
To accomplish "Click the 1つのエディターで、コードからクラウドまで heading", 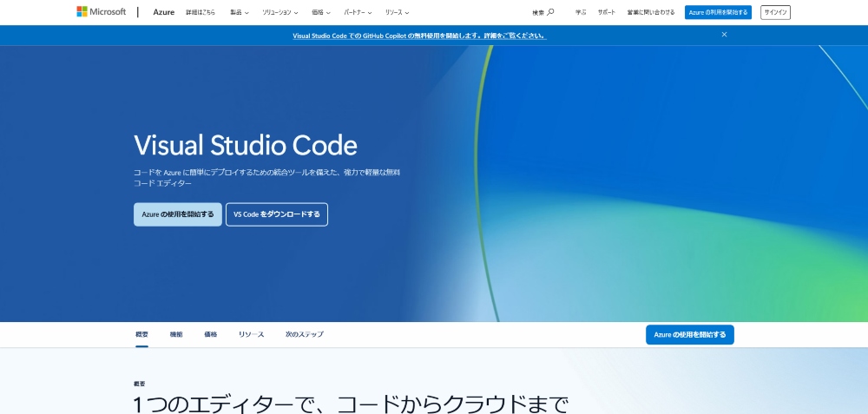I will coord(351,404).
